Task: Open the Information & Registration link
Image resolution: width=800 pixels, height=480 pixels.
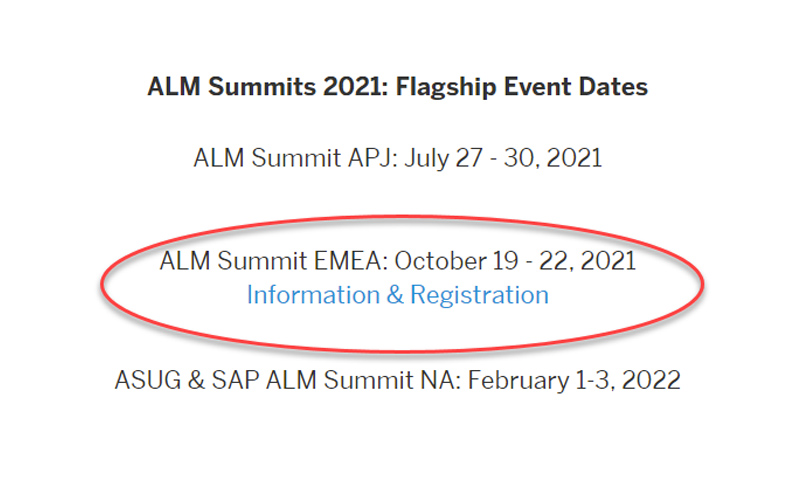Action: (x=397, y=295)
